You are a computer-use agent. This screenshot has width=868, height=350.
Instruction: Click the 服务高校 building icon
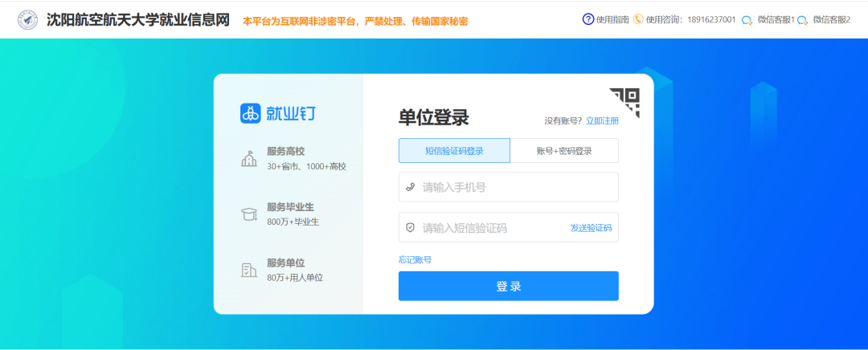249,158
